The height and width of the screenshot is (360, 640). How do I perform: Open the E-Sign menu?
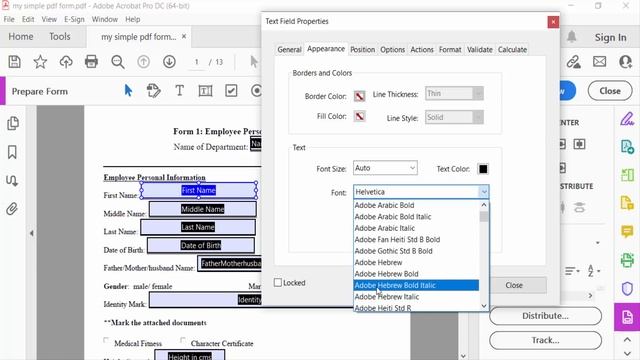74,19
